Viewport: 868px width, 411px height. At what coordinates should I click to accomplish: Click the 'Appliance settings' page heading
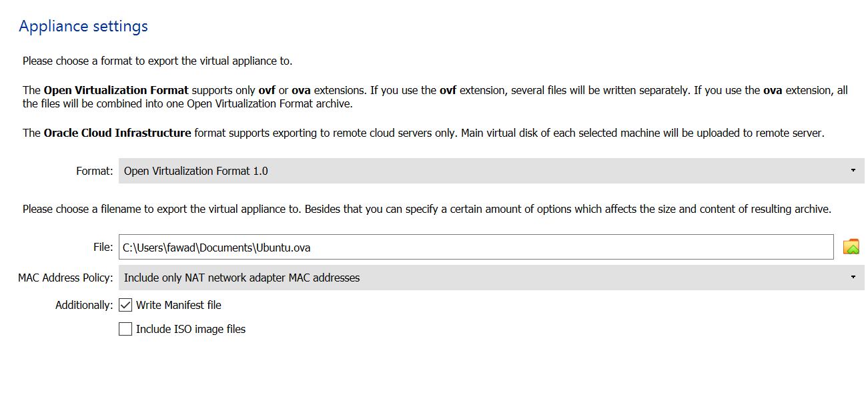click(83, 27)
